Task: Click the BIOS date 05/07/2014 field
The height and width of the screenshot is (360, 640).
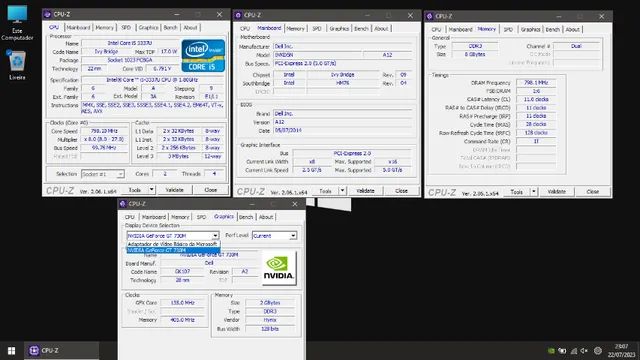Action: (343, 131)
